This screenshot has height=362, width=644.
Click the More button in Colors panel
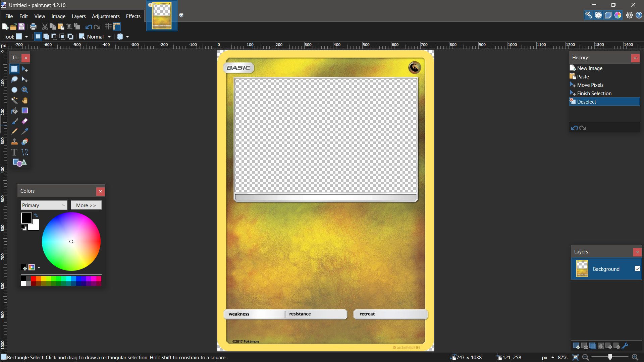[86, 205]
